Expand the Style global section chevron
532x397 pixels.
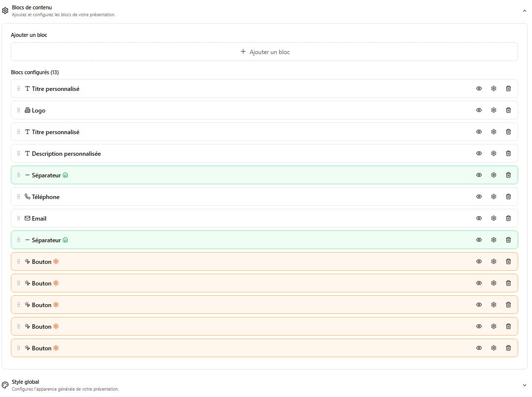[524, 385]
